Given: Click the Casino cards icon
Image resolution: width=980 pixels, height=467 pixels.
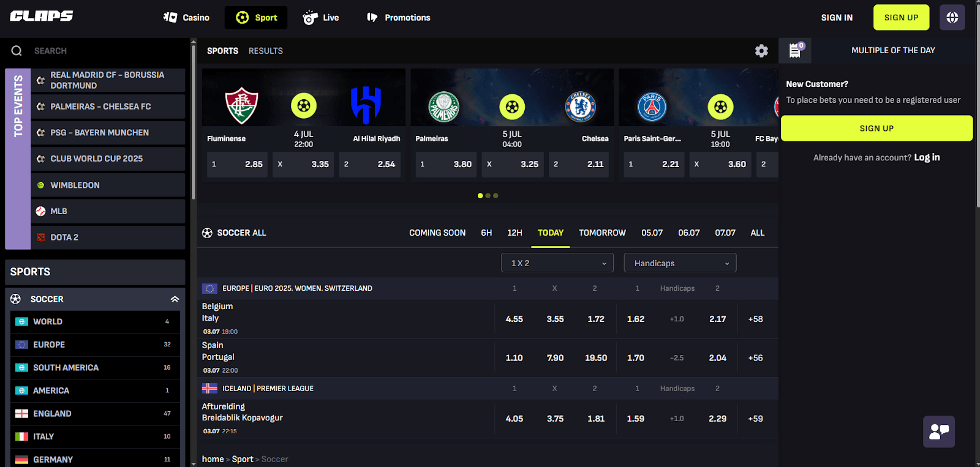Looking at the screenshot, I should [x=170, y=17].
